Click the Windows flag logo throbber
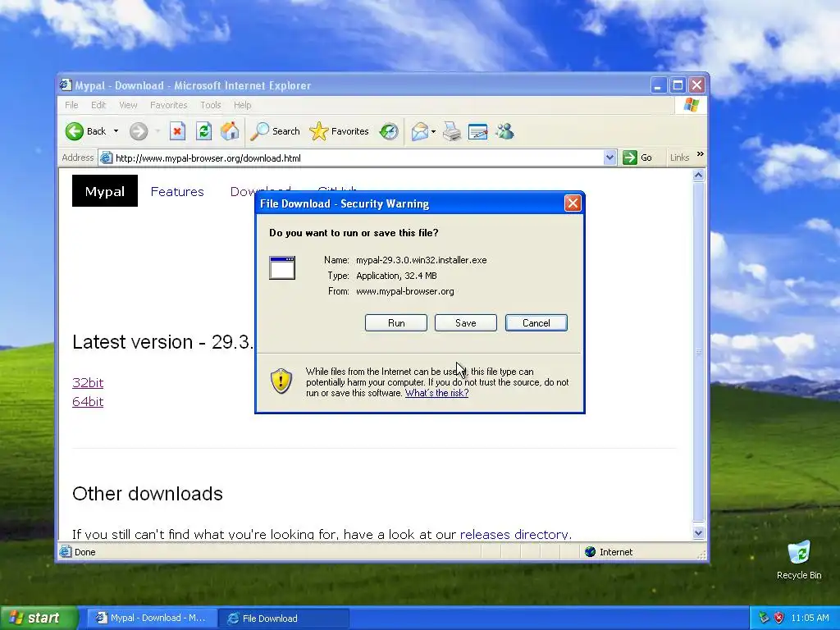The image size is (840, 630). (x=691, y=105)
